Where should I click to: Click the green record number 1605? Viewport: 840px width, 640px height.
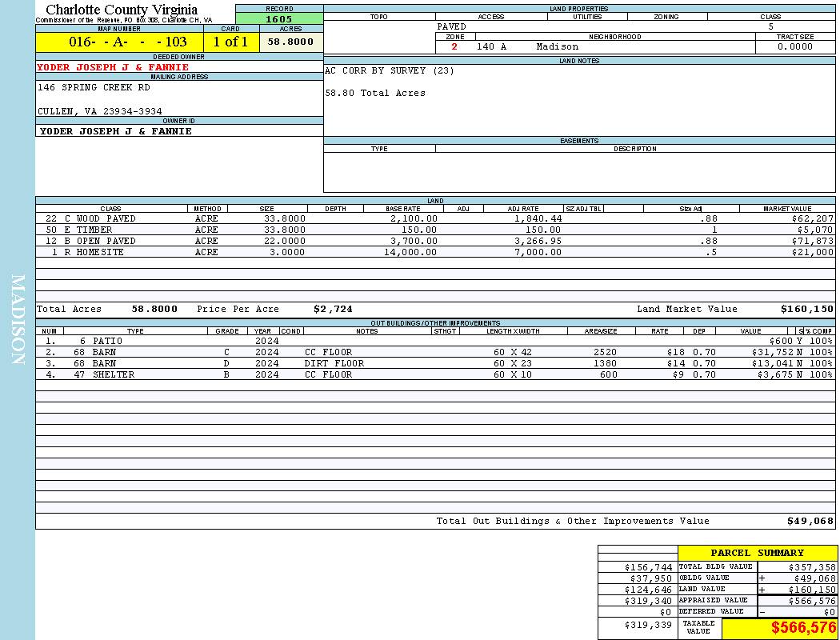click(x=279, y=19)
